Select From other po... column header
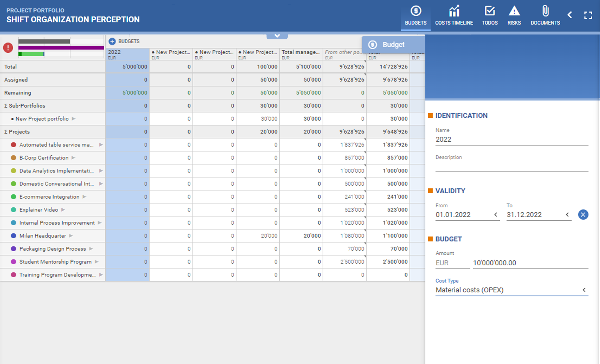The height and width of the screenshot is (364, 600). tap(344, 54)
